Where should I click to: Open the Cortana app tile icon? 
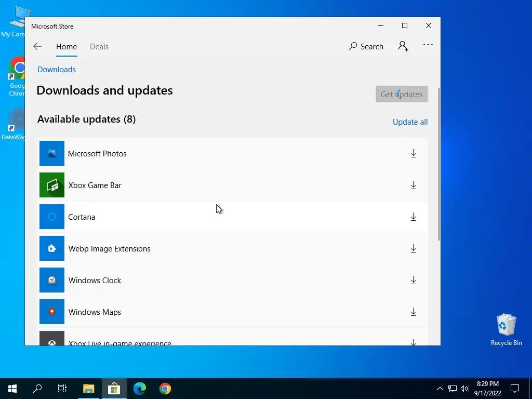pos(52,217)
